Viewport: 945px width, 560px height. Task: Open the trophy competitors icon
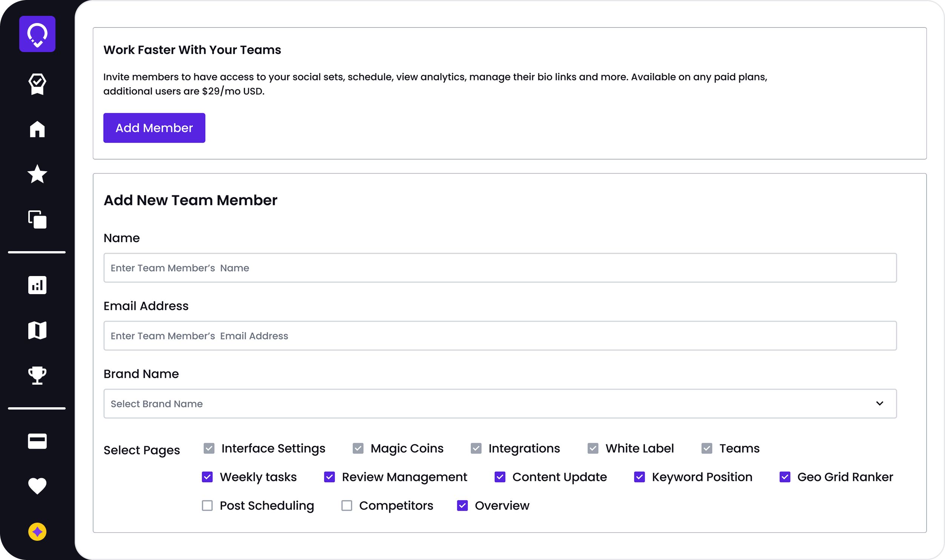[x=37, y=375]
